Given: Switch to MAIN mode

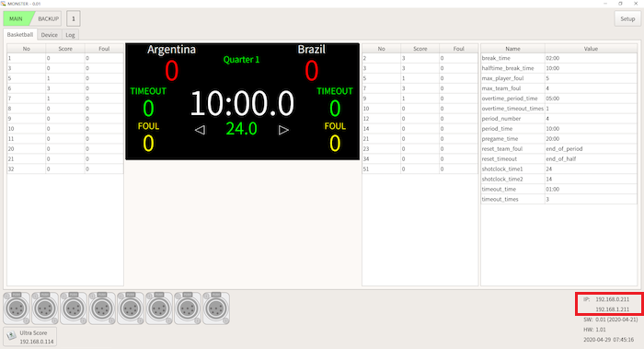Looking at the screenshot, I should point(17,18).
